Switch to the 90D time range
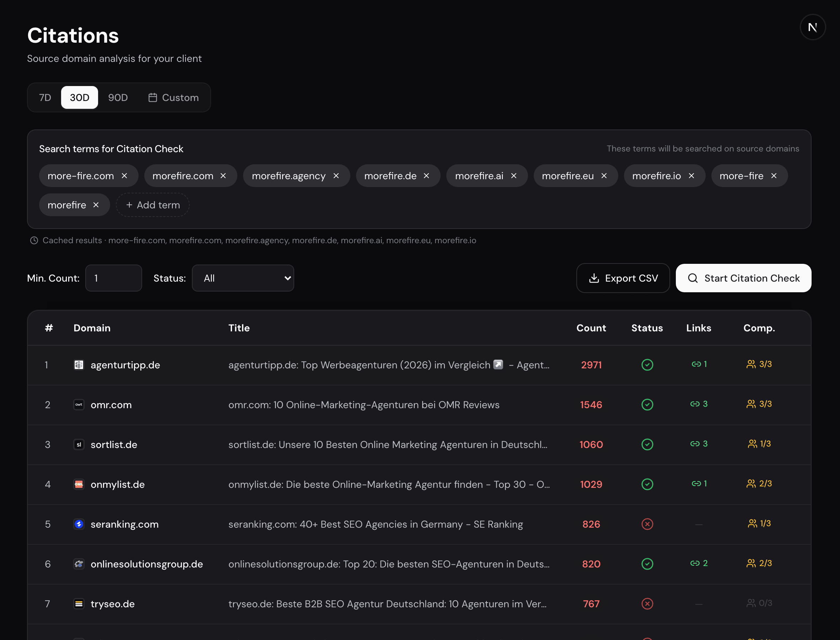This screenshot has height=640, width=840. click(x=118, y=97)
